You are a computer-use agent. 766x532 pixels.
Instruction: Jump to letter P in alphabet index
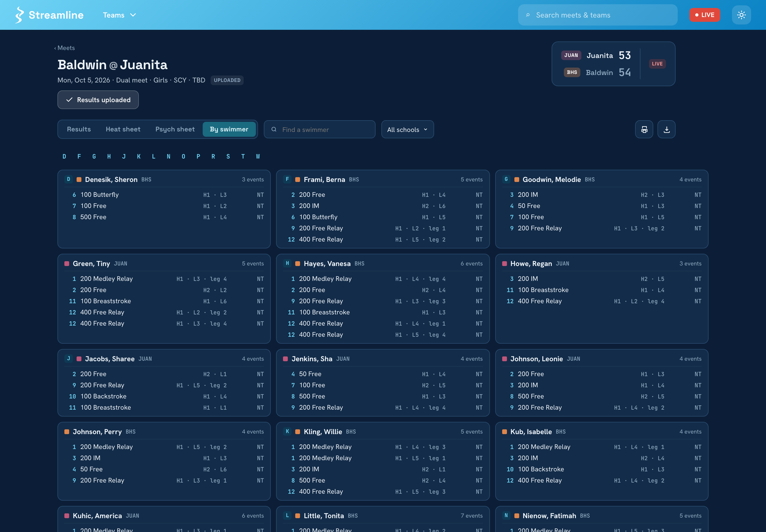point(198,156)
